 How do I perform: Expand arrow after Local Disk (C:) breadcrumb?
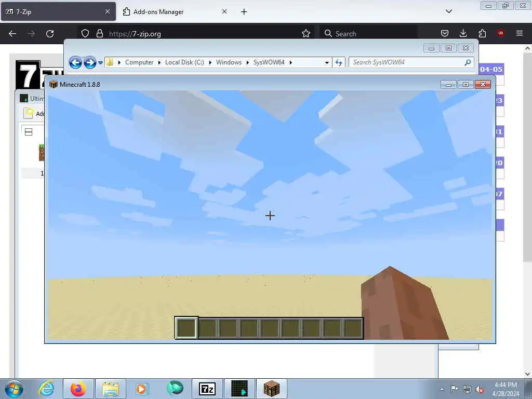point(210,62)
